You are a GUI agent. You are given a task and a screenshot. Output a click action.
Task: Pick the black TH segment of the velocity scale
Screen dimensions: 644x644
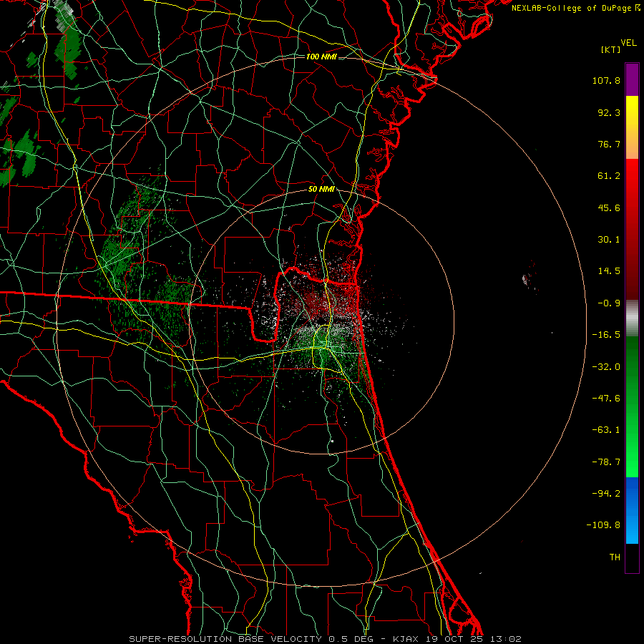(x=632, y=558)
